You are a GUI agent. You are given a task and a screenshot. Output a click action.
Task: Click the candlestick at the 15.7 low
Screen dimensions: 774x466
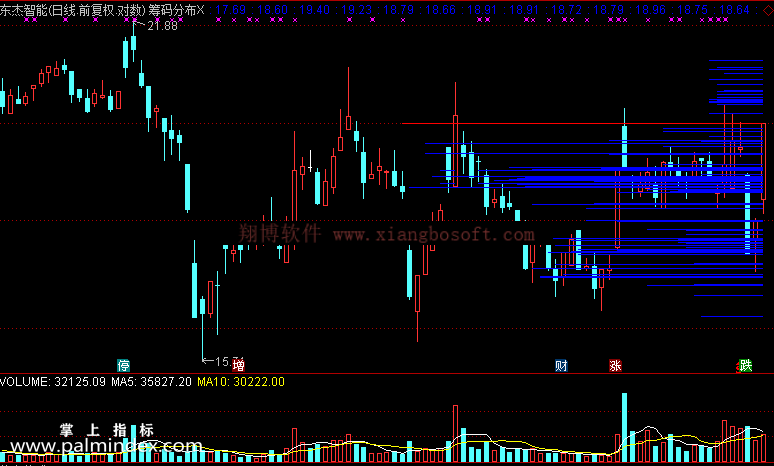[x=202, y=327]
